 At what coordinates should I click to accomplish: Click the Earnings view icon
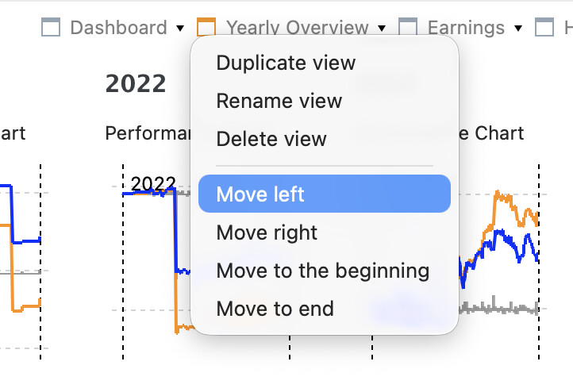coord(408,26)
